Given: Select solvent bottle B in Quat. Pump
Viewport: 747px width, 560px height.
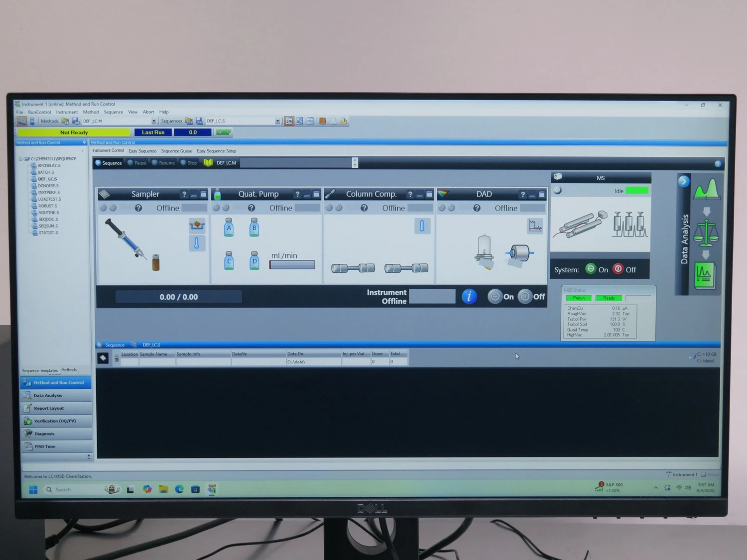Looking at the screenshot, I should click(x=254, y=227).
